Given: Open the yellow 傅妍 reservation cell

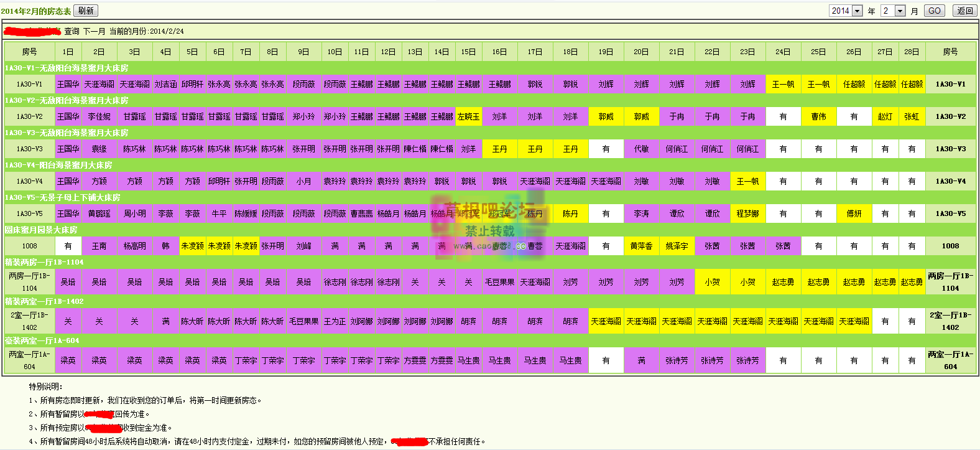Looking at the screenshot, I should [x=854, y=213].
